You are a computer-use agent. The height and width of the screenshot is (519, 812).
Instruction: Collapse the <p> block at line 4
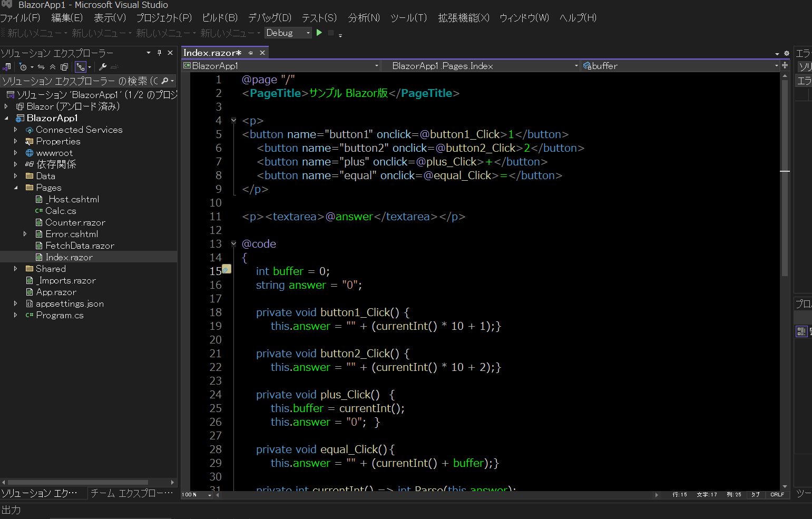[x=233, y=120]
